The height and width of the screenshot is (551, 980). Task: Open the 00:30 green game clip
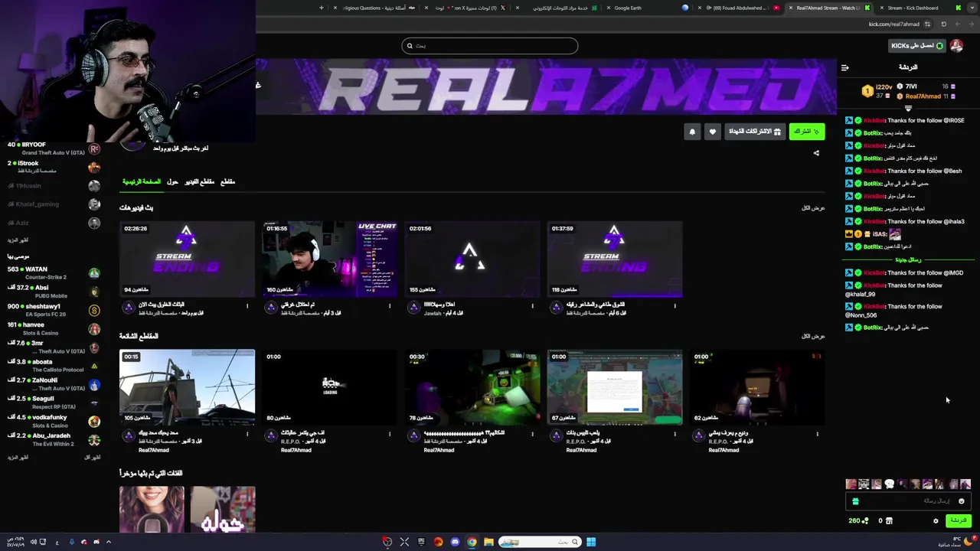[472, 387]
